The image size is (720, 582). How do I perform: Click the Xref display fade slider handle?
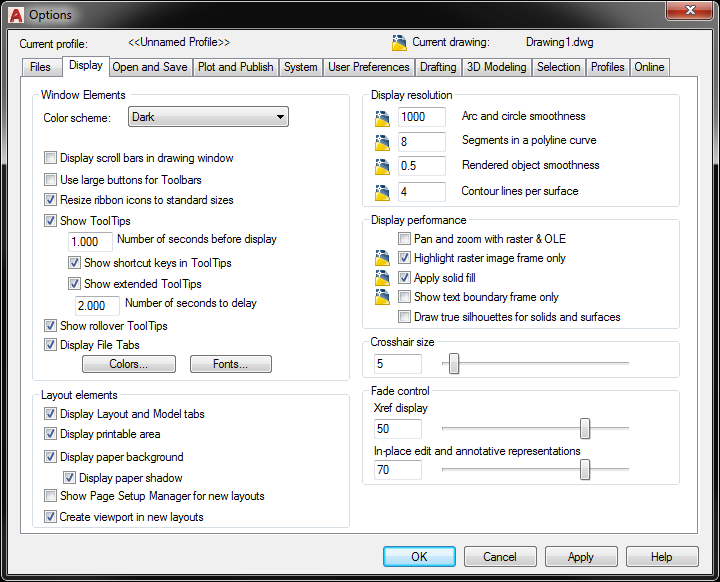coord(585,429)
